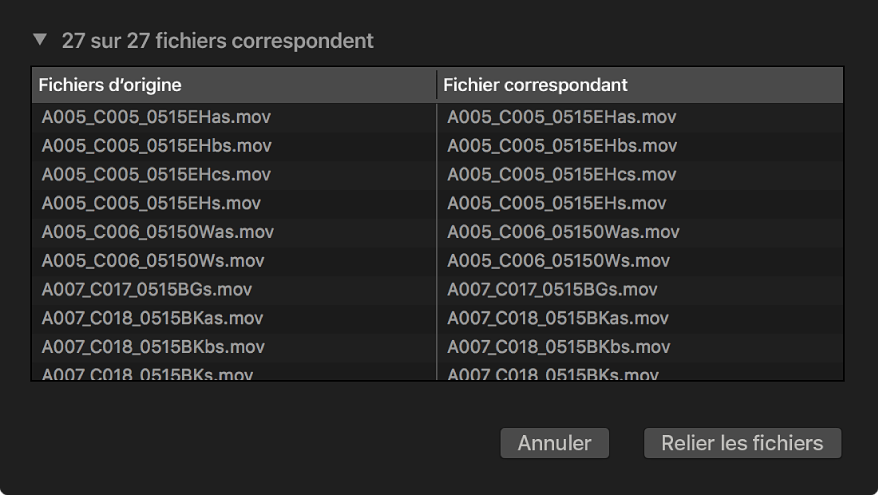Click Relier les fichiers button
Viewport: 878px width, 495px height.
coord(742,443)
